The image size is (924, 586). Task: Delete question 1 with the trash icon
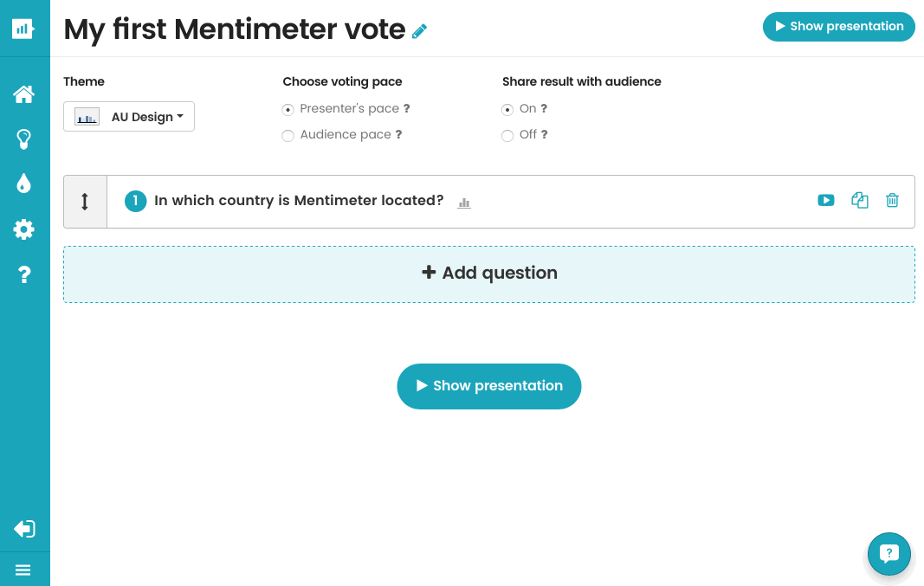click(893, 201)
